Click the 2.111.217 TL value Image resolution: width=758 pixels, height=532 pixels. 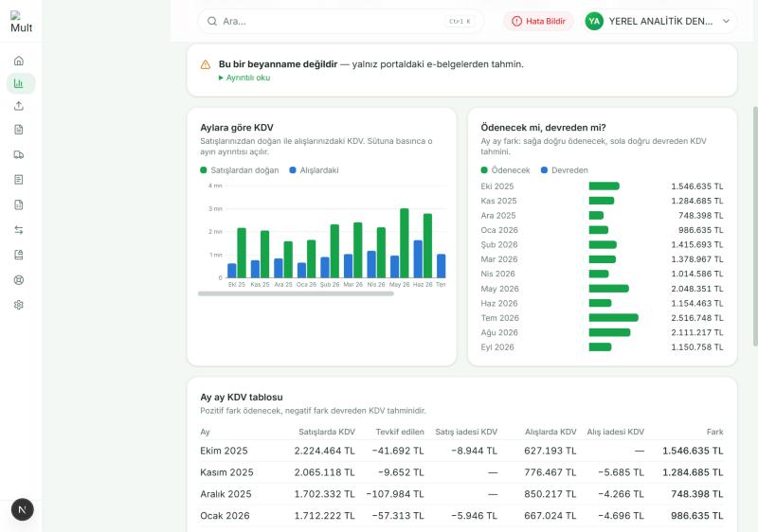(697, 332)
